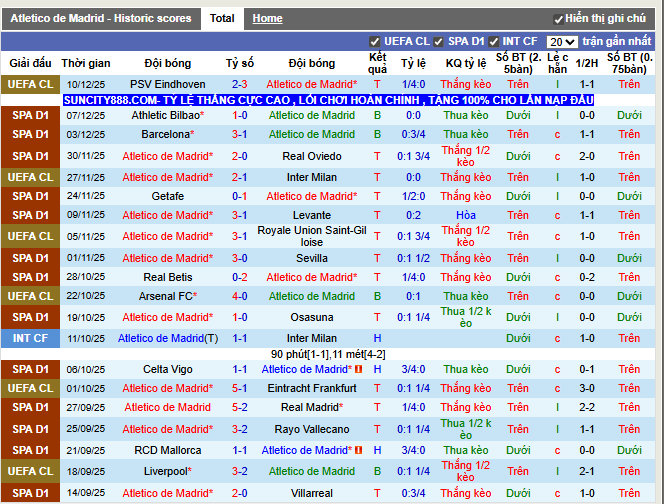Click Barcelona team name
Image resolution: width=664 pixels, height=504 pixels.
pos(166,134)
